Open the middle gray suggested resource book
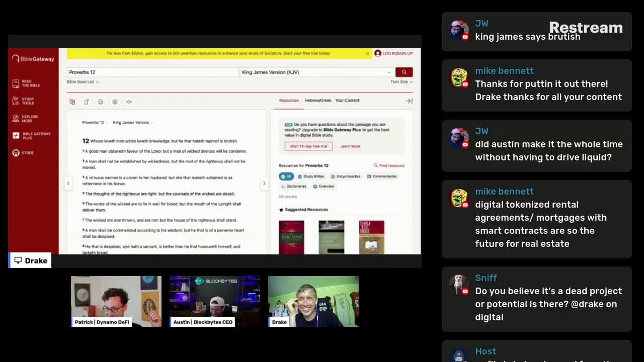Viewport: 644px width, 362px height. [x=332, y=237]
